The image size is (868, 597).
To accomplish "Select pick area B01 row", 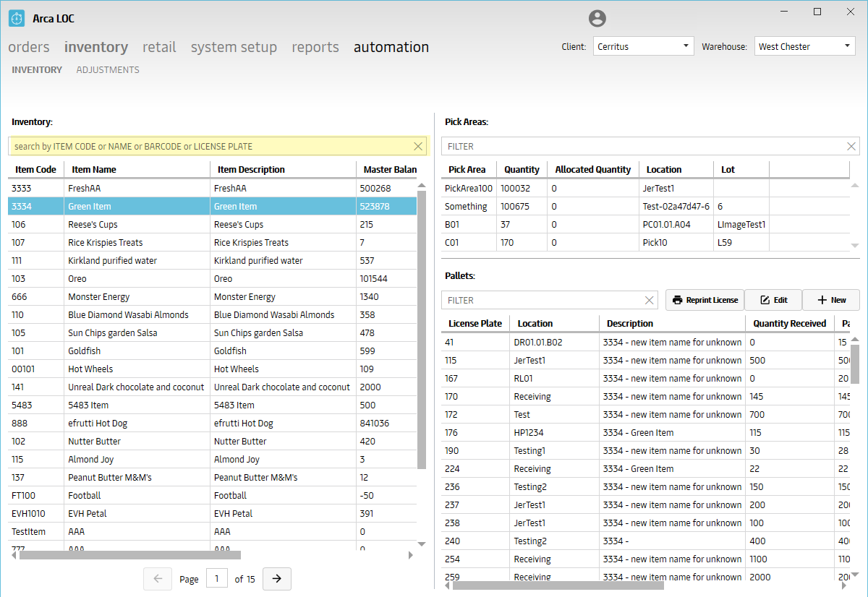I will [645, 225].
